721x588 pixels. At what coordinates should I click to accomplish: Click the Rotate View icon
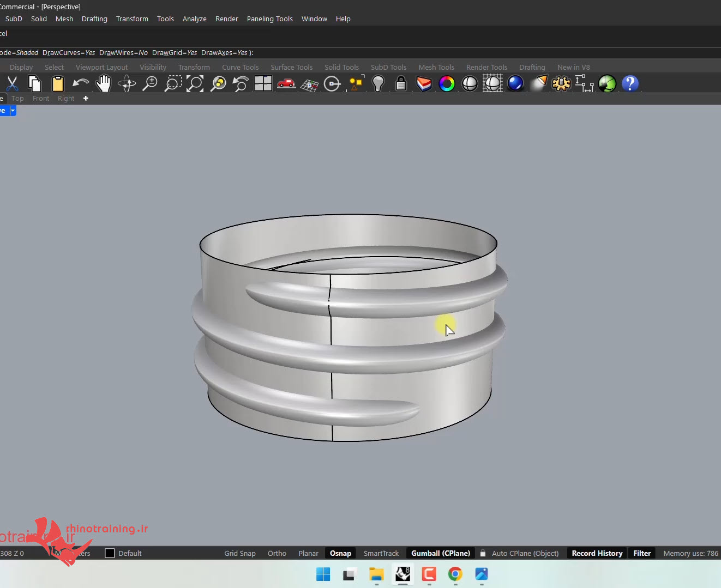pyautogui.click(x=127, y=83)
